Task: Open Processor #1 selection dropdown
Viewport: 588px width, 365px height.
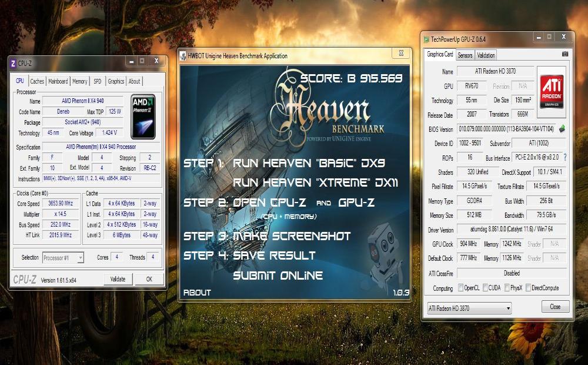Action: (63, 258)
